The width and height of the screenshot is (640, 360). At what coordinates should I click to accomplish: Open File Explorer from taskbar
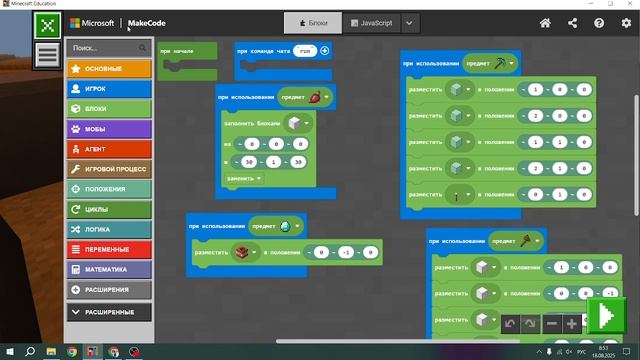point(51,351)
